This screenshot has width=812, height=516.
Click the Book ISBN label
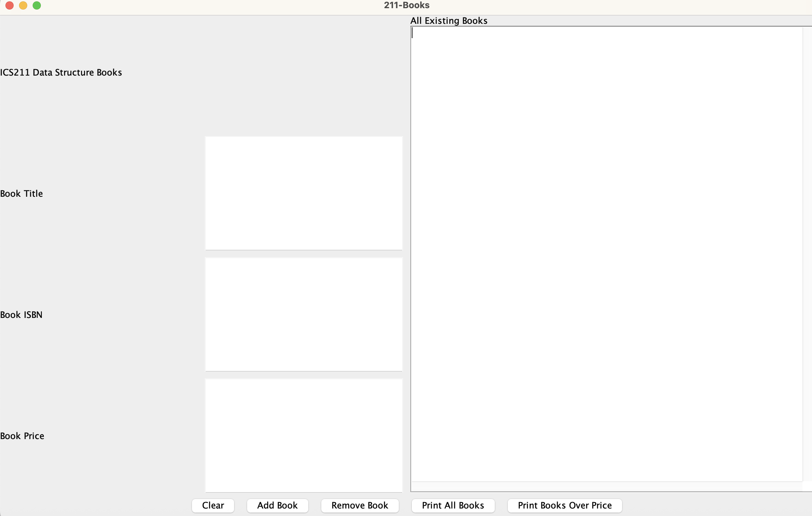point(21,315)
